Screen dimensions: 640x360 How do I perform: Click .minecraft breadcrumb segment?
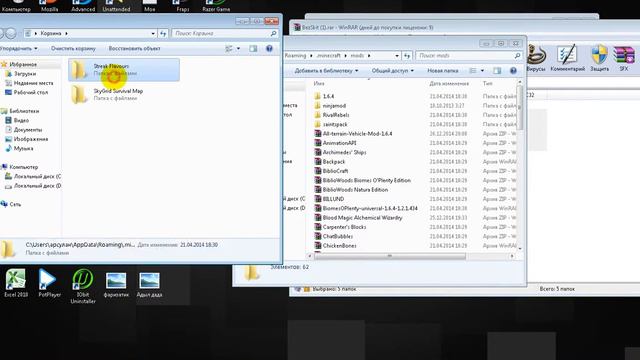click(329, 56)
